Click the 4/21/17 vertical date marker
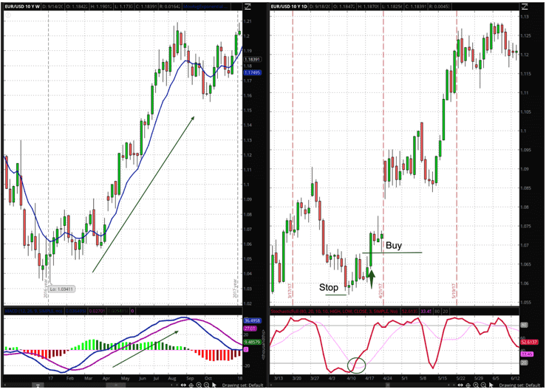The image size is (546, 392). [381, 290]
